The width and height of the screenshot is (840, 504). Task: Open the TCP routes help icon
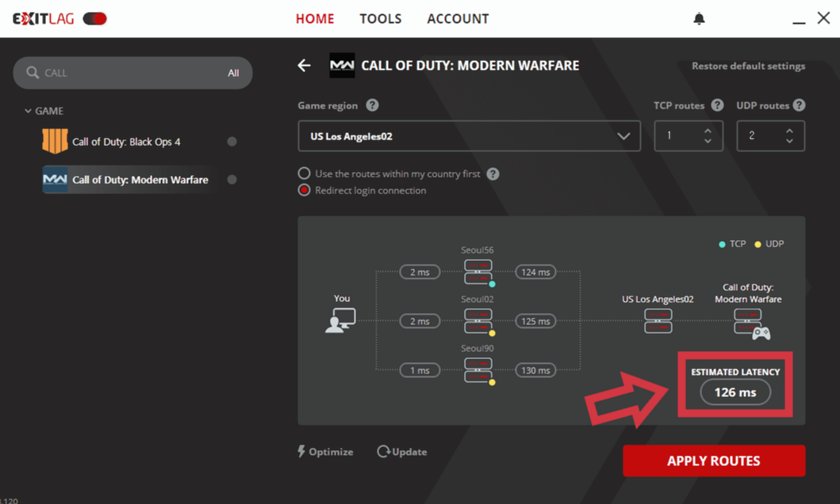[x=717, y=105]
